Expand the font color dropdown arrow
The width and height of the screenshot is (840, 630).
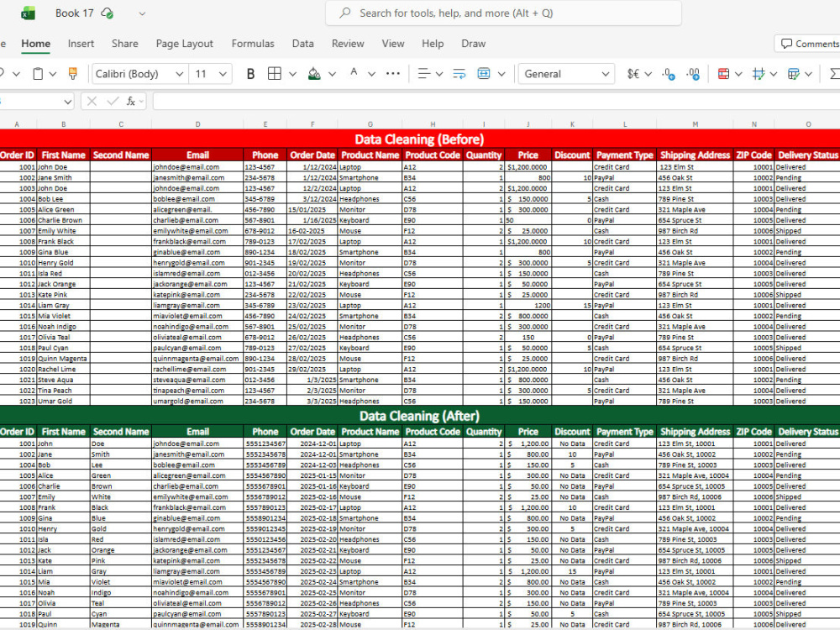(x=371, y=74)
